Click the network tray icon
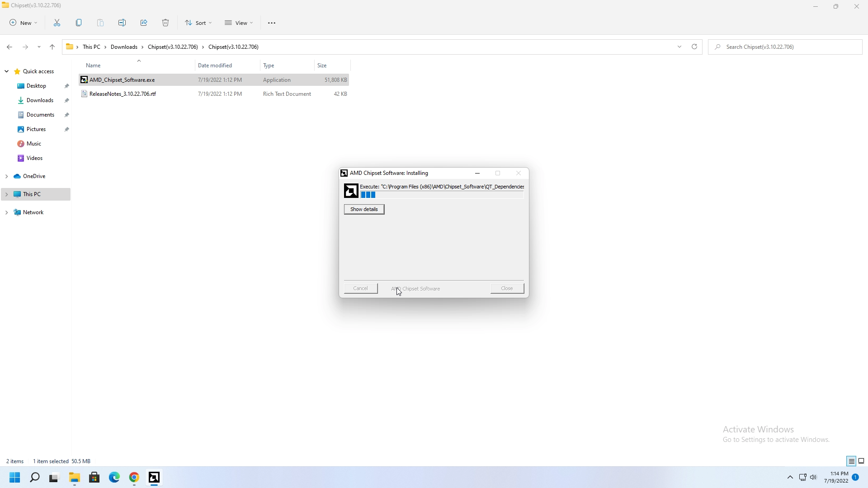Viewport: 868px width, 488px height. pyautogui.click(x=803, y=478)
